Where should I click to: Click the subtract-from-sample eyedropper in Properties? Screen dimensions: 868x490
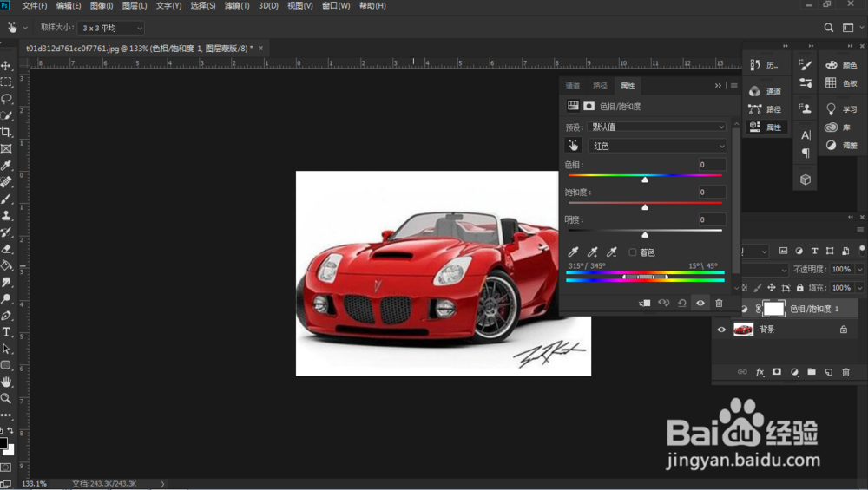pyautogui.click(x=611, y=252)
